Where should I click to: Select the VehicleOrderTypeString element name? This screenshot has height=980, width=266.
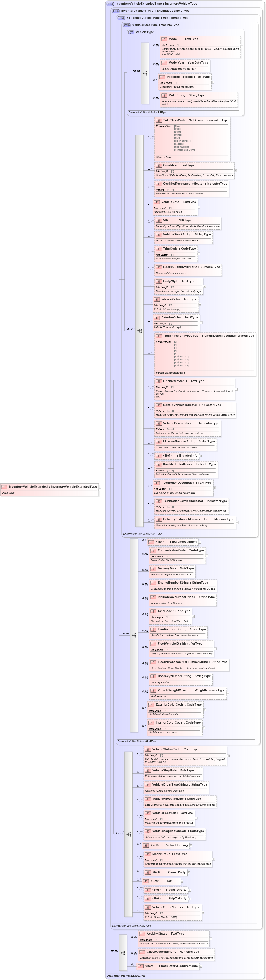coord(170,785)
